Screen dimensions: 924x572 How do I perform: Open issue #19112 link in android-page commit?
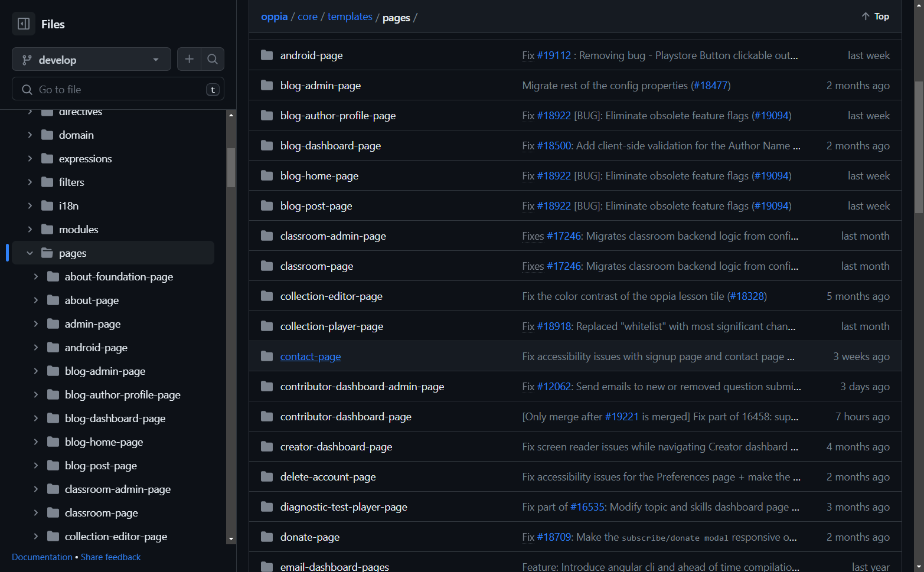pyautogui.click(x=554, y=55)
